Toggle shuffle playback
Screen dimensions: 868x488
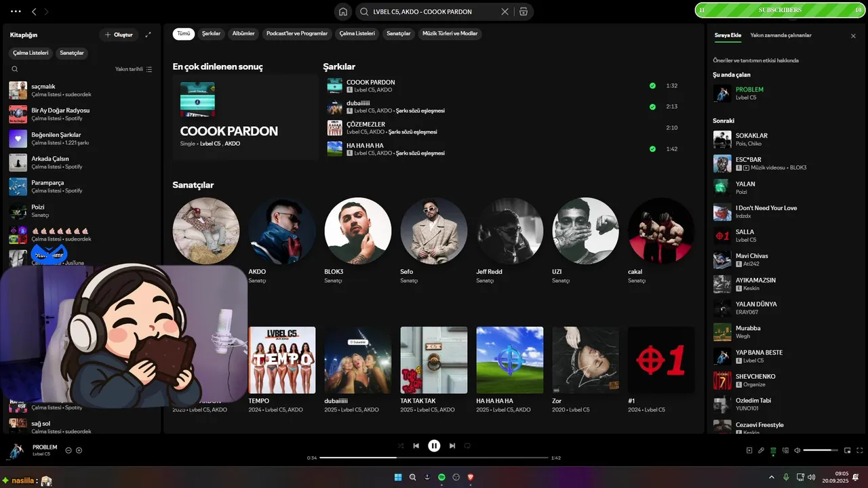pos(401,446)
